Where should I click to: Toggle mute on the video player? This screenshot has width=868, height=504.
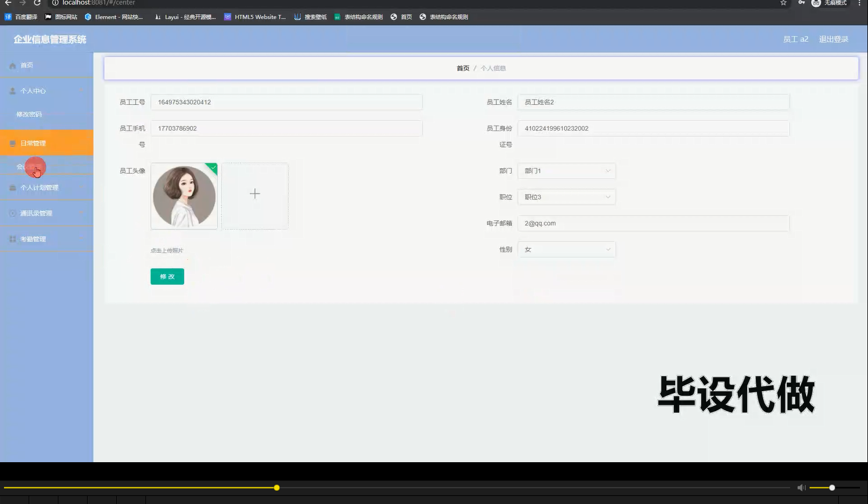click(800, 487)
